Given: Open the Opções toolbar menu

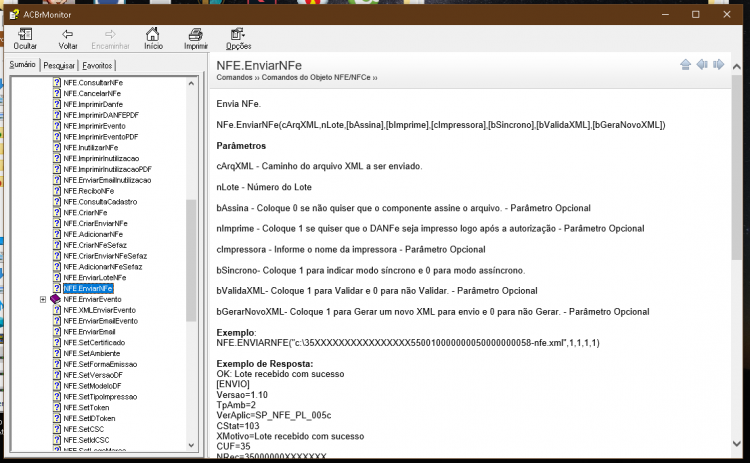Looking at the screenshot, I should 238,39.
